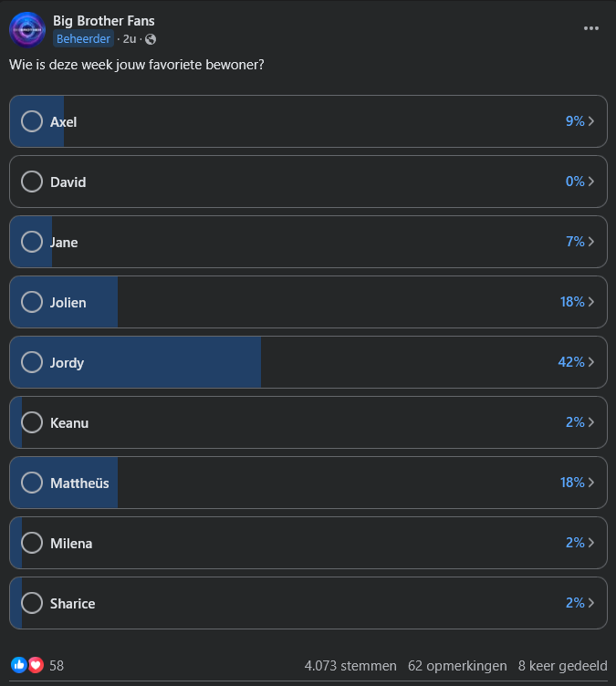Vote for Jordy using the radio button

pyautogui.click(x=32, y=362)
